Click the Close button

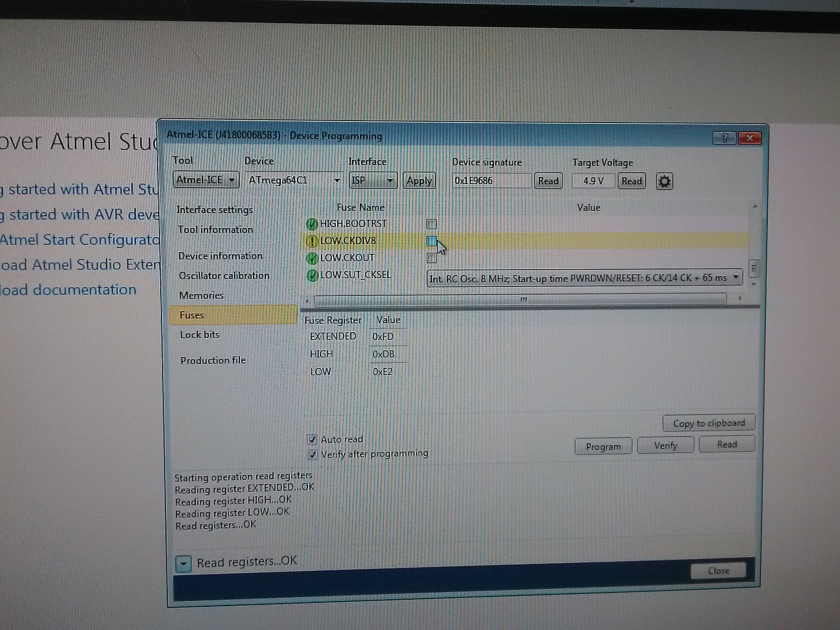point(718,571)
